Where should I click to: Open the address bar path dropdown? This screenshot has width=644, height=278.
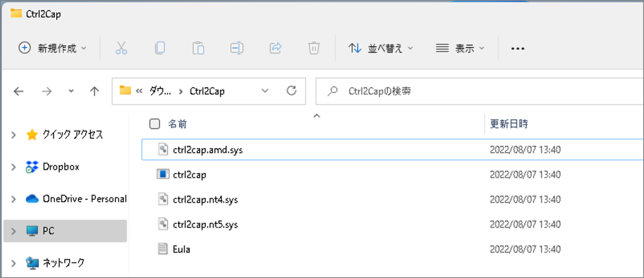click(x=265, y=91)
